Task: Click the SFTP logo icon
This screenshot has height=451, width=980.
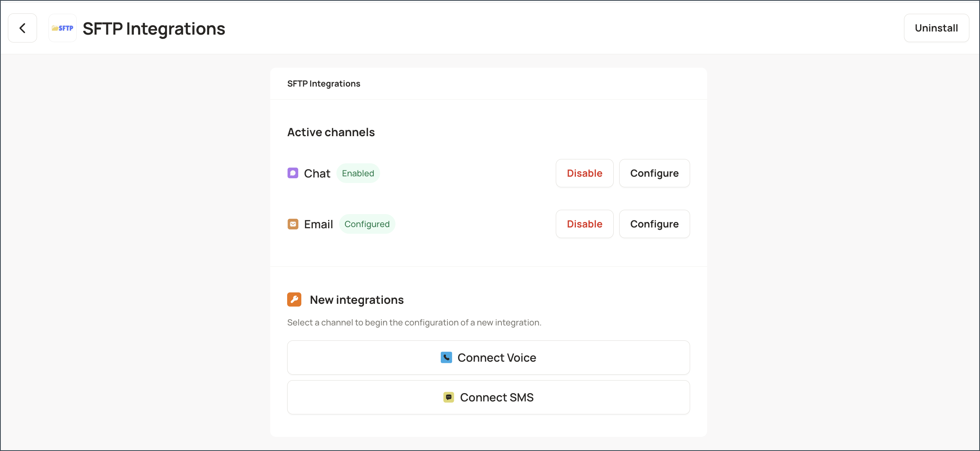Action: pyautogui.click(x=63, y=28)
